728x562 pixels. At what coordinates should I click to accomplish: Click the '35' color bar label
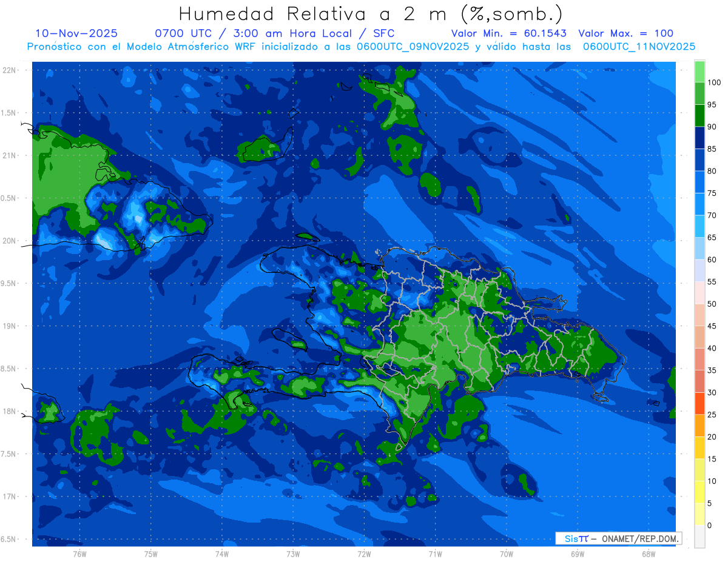712,370
